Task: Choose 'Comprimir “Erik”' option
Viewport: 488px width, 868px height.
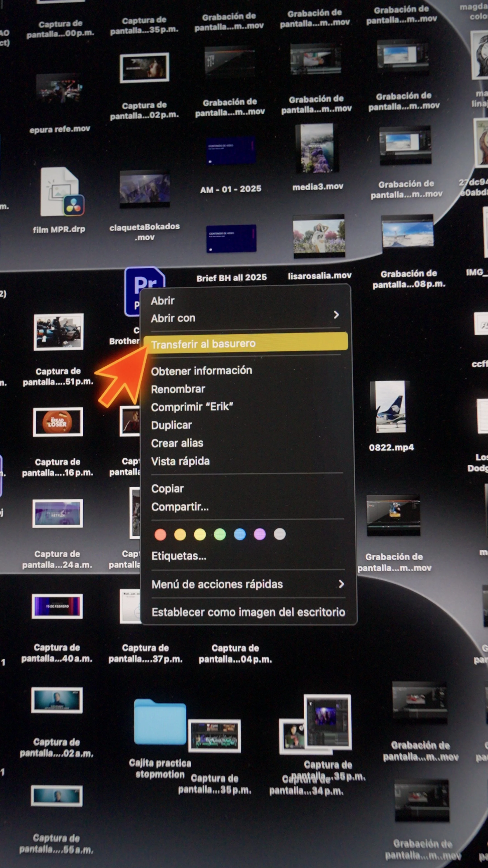Action: click(192, 407)
